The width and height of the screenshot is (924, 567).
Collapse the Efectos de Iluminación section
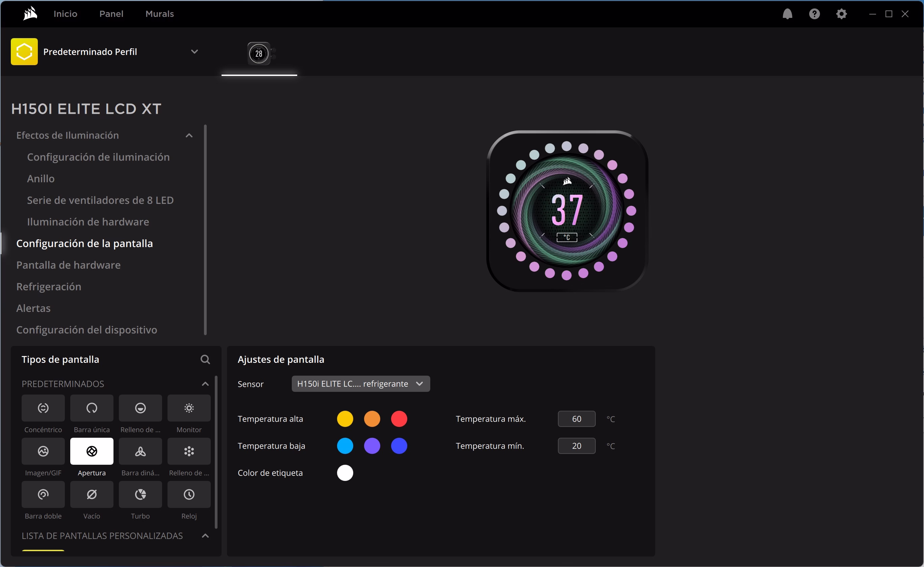189,135
